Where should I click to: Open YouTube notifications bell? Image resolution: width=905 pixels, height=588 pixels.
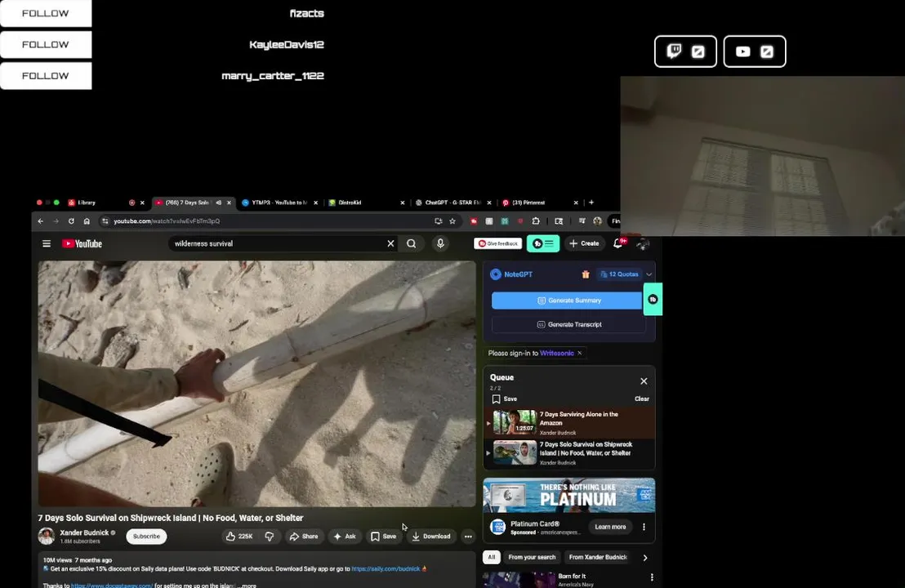click(617, 243)
